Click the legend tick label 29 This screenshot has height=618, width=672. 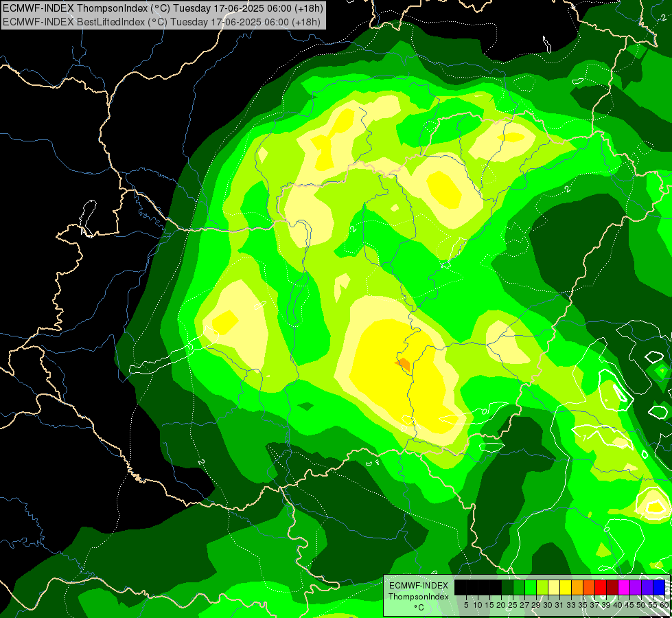click(x=536, y=605)
